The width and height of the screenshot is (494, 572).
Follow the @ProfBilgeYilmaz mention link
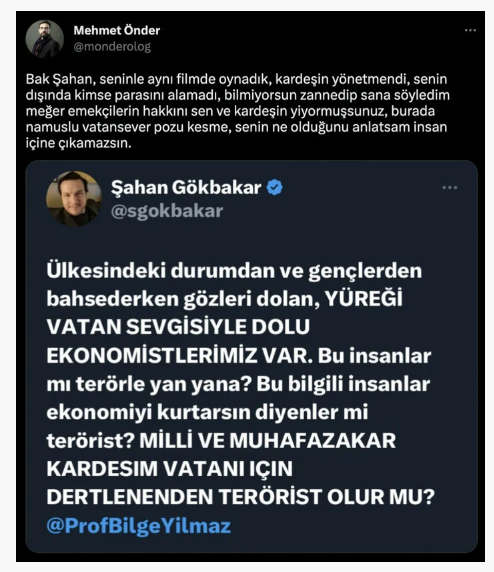point(139,526)
